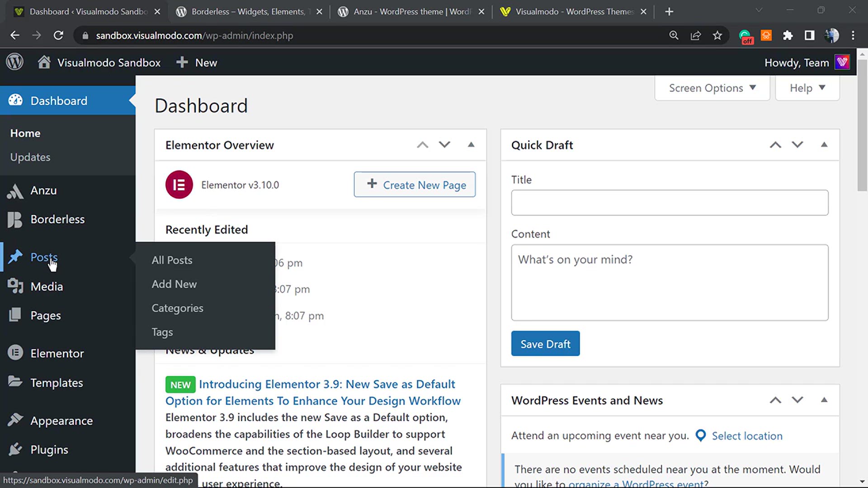Click the zoom magnifier icon in address bar

point(674,35)
